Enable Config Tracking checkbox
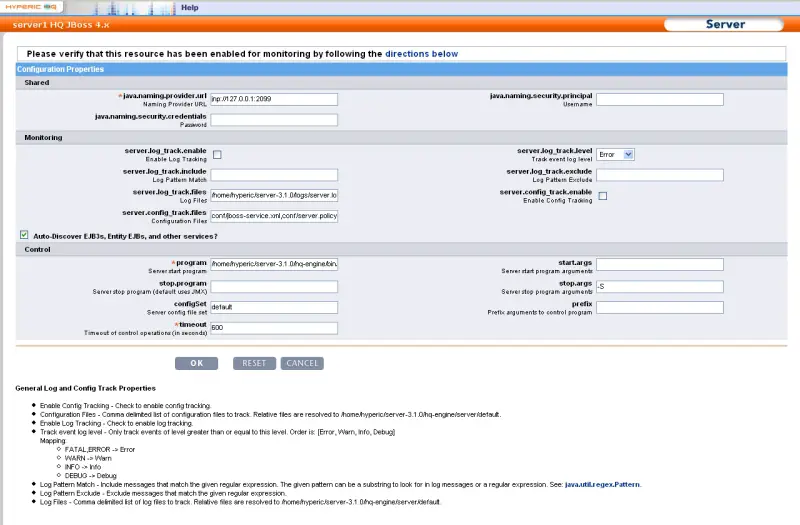Image resolution: width=800 pixels, height=525 pixels. point(603,196)
